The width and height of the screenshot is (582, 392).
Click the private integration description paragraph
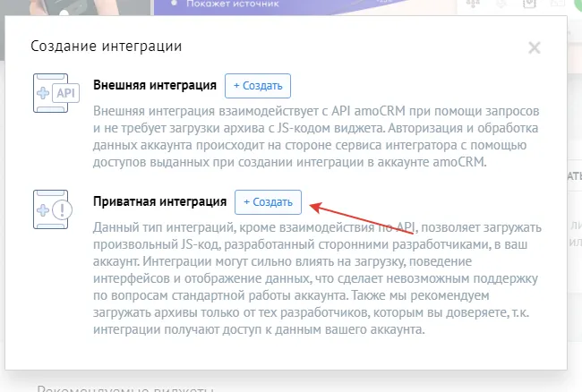[x=317, y=278]
